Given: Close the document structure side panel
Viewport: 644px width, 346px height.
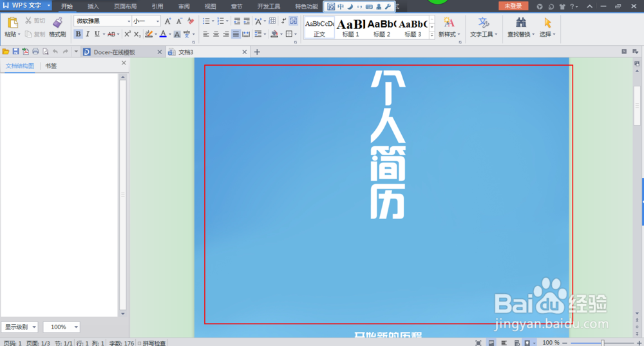Looking at the screenshot, I should point(124,63).
